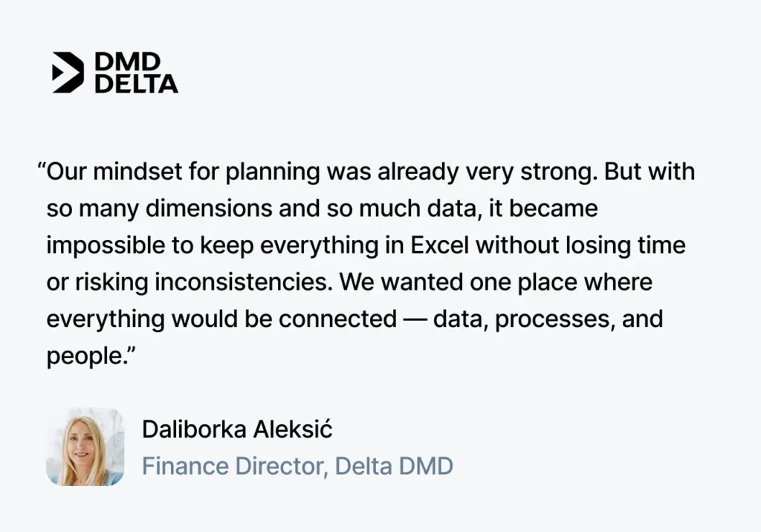Click the word "Excel" in the quote
This screenshot has width=761, height=532.
click(441, 245)
